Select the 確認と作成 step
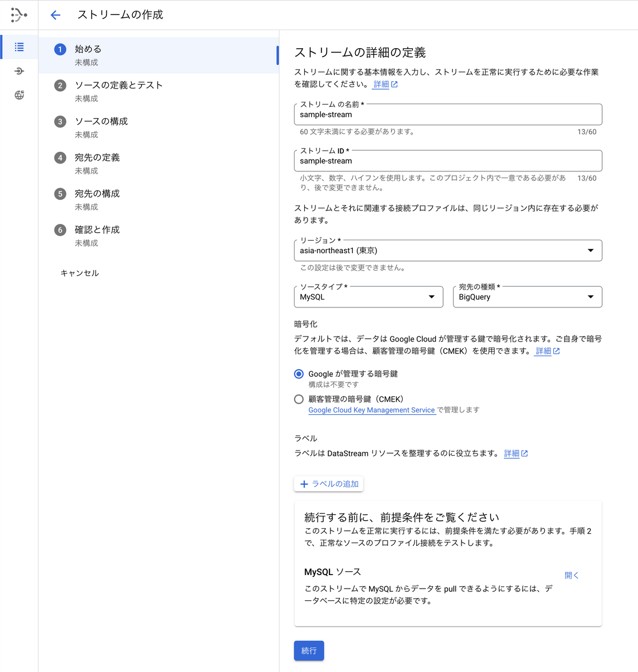This screenshot has width=638, height=672. [x=159, y=236]
